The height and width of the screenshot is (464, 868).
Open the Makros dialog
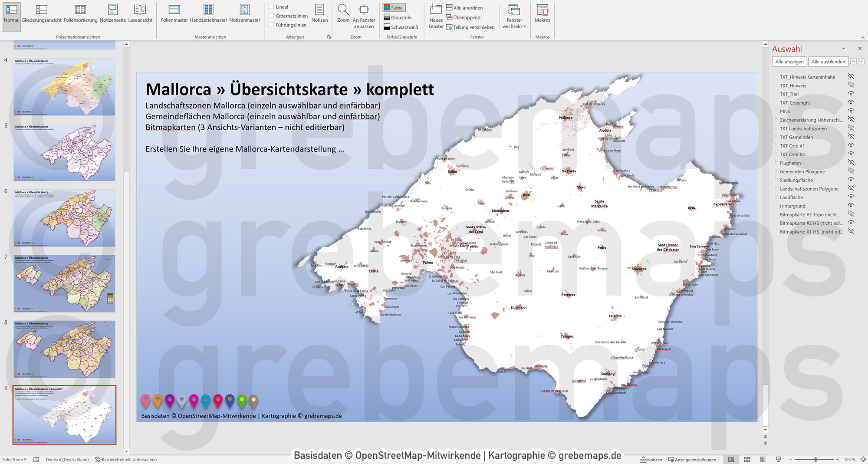(543, 13)
